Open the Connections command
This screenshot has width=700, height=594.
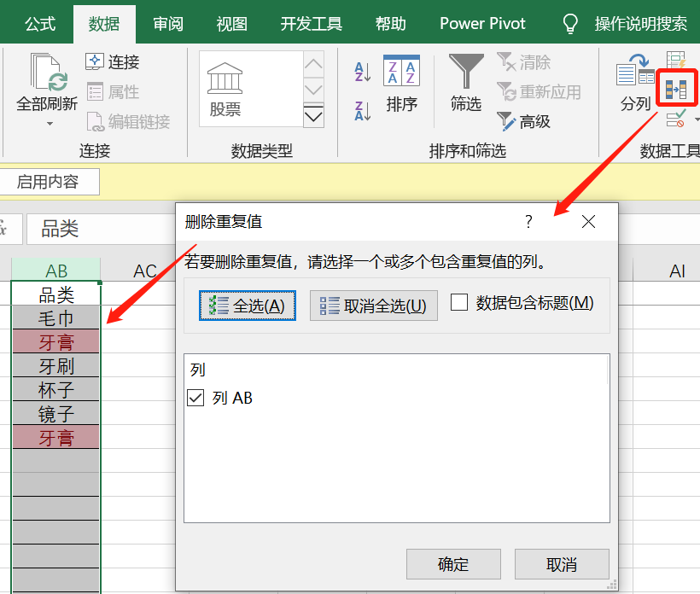[x=113, y=61]
